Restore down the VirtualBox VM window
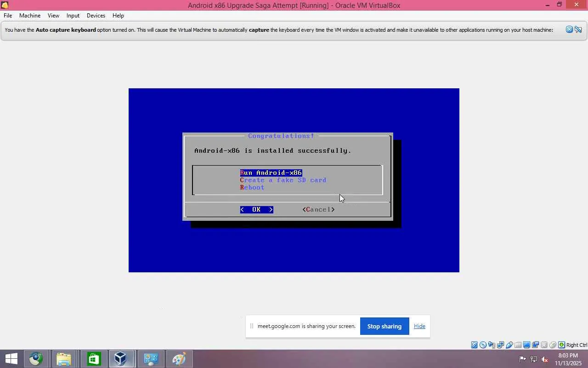588x368 pixels. (x=560, y=5)
